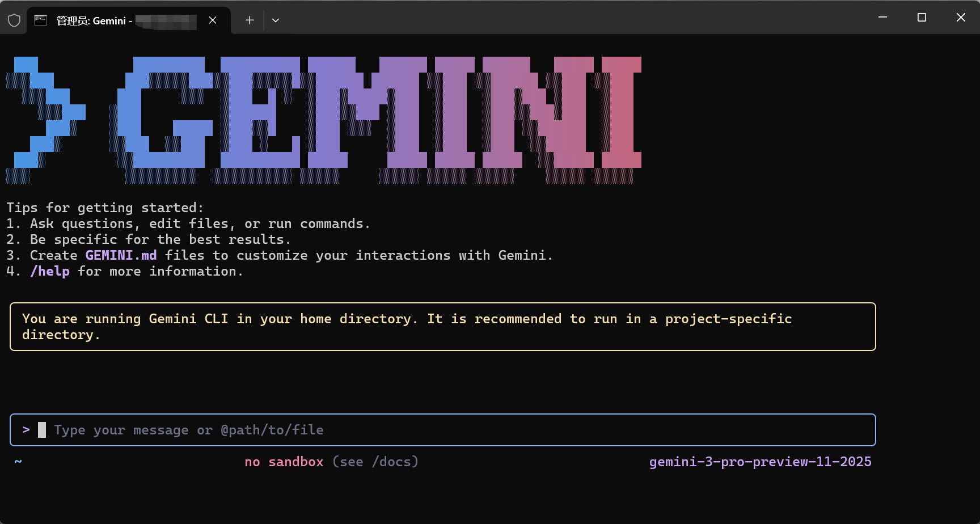Open the /docs documentation reference
This screenshot has height=524, width=980.
[395, 462]
